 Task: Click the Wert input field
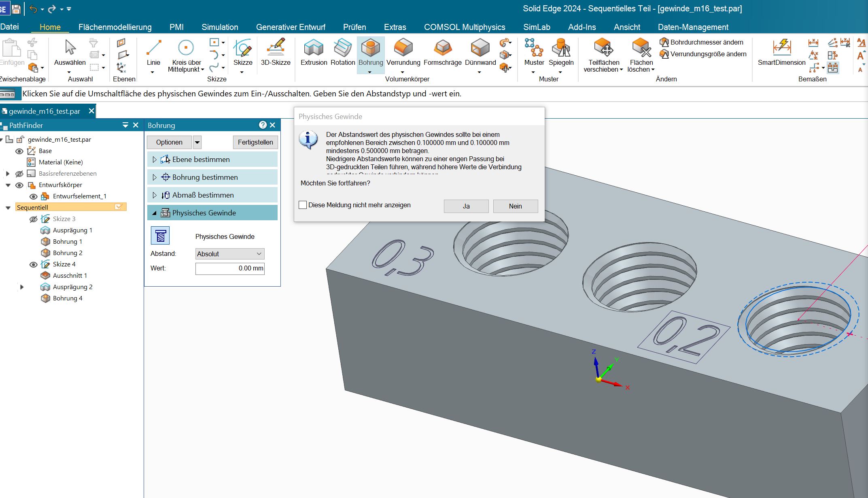[230, 268]
